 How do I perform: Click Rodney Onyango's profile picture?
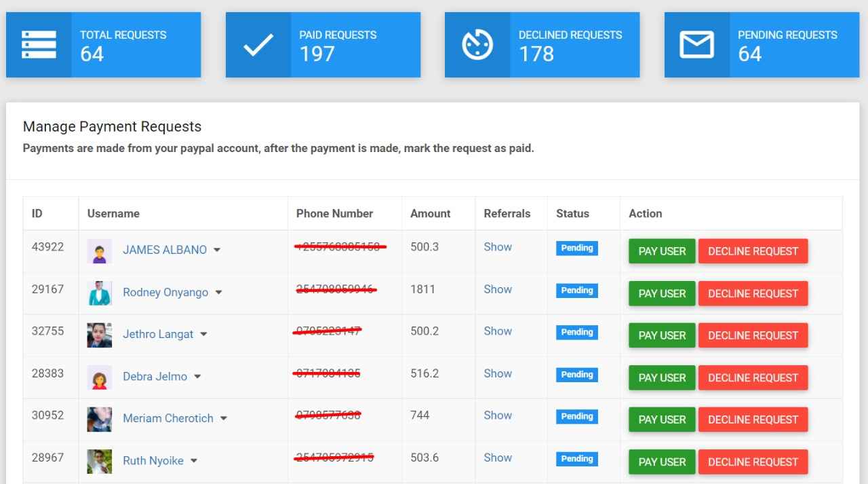tap(100, 293)
